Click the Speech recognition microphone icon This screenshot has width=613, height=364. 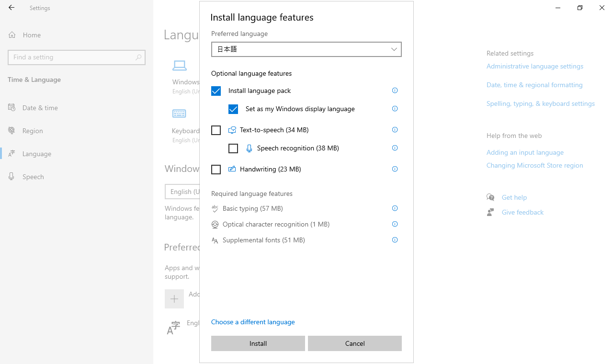(249, 148)
